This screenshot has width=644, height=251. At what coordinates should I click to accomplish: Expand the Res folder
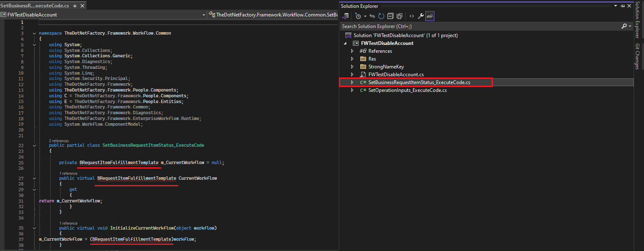(352, 59)
